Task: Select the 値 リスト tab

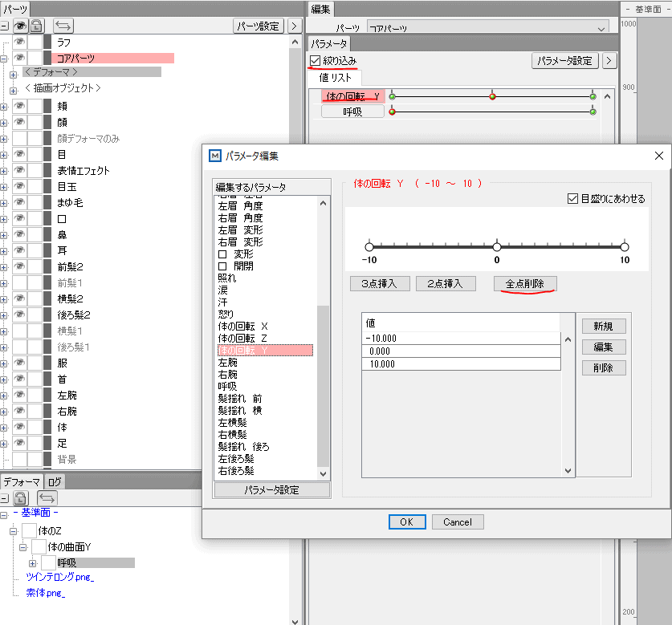Action: (335, 78)
